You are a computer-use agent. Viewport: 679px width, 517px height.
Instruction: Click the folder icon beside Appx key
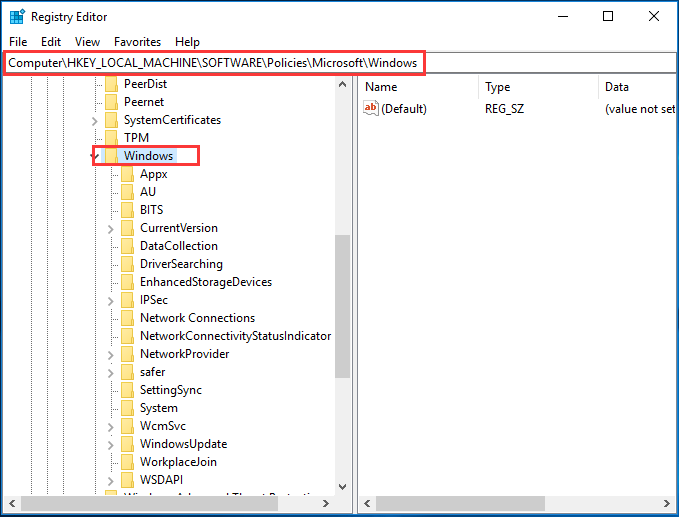coord(127,174)
